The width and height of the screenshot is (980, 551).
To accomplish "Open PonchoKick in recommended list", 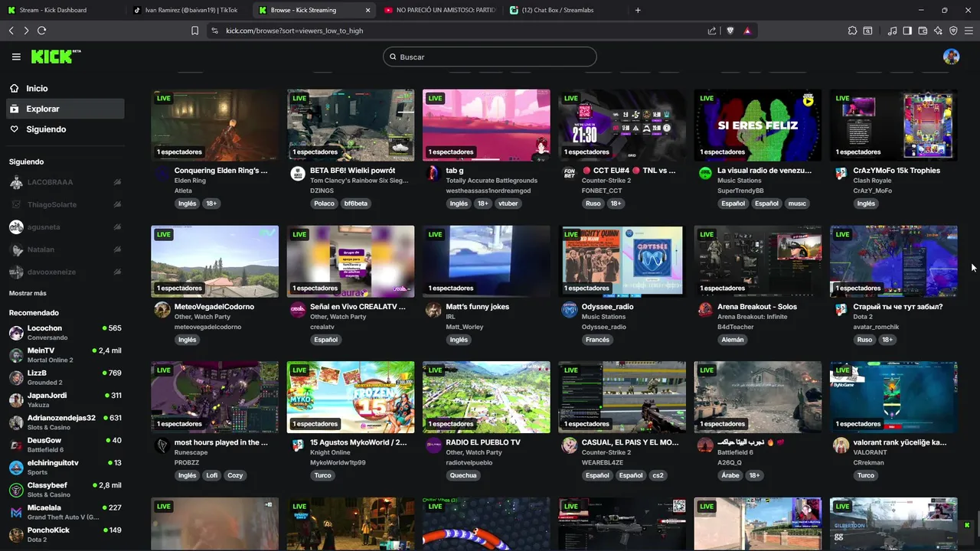I will pyautogui.click(x=64, y=534).
